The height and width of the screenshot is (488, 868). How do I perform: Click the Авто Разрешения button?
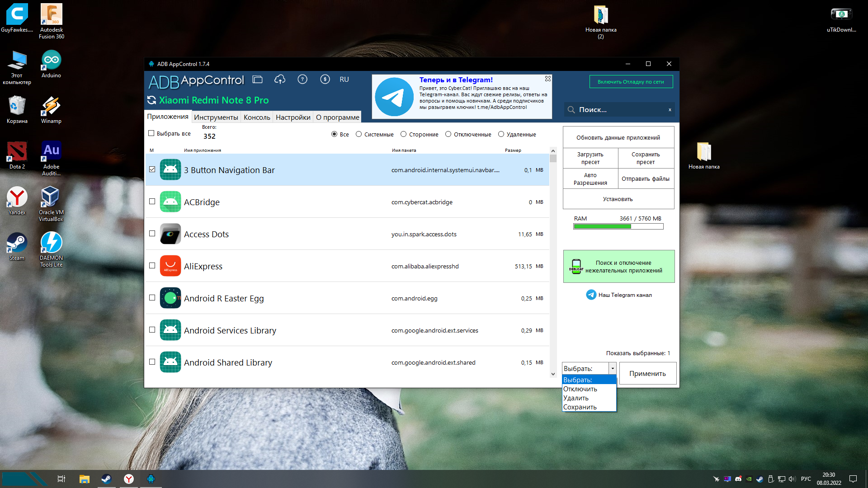(x=590, y=179)
